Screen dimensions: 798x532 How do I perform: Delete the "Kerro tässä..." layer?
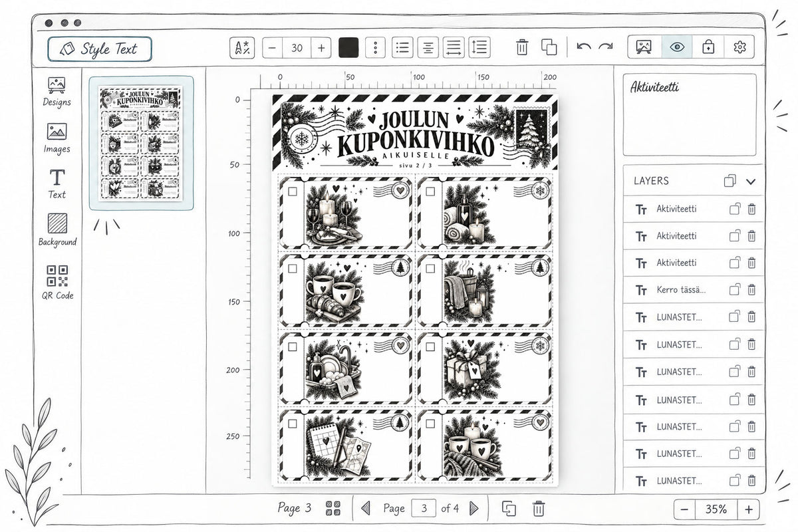point(751,290)
